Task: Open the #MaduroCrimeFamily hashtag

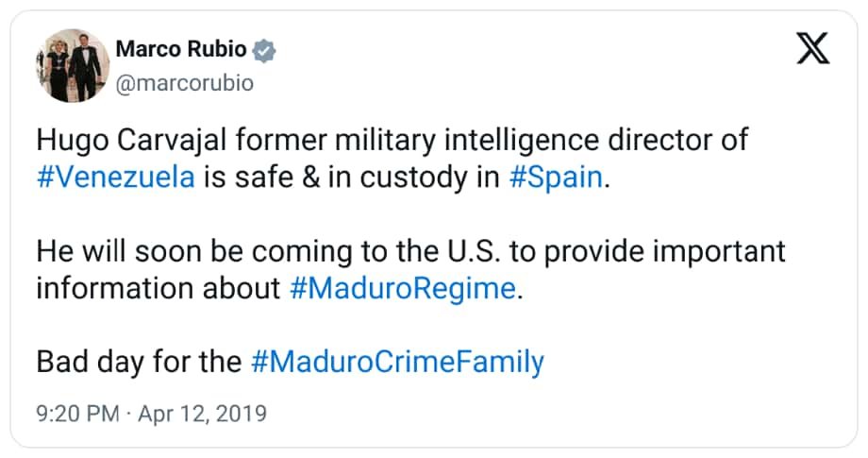Action: click(x=397, y=362)
